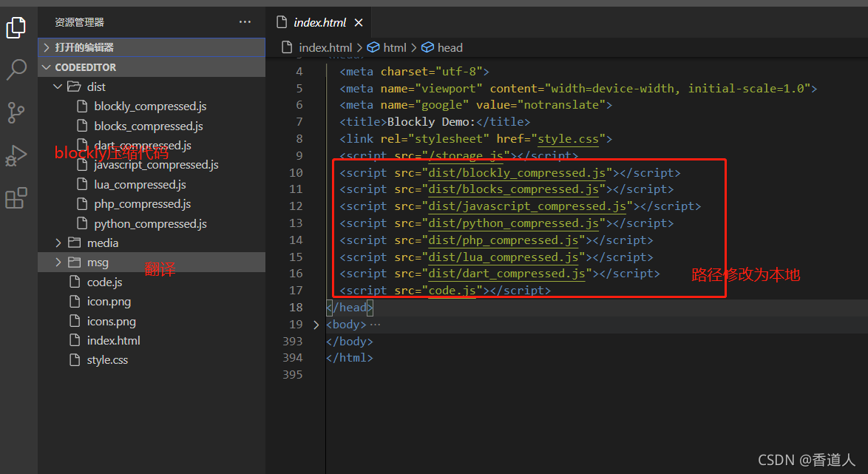
Task: Click the closing body tag on line 393
Action: coord(350,341)
